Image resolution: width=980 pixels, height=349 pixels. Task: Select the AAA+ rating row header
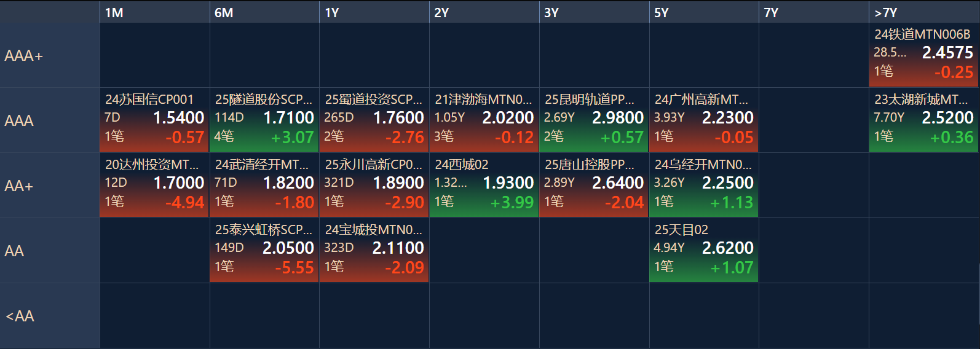click(x=49, y=55)
